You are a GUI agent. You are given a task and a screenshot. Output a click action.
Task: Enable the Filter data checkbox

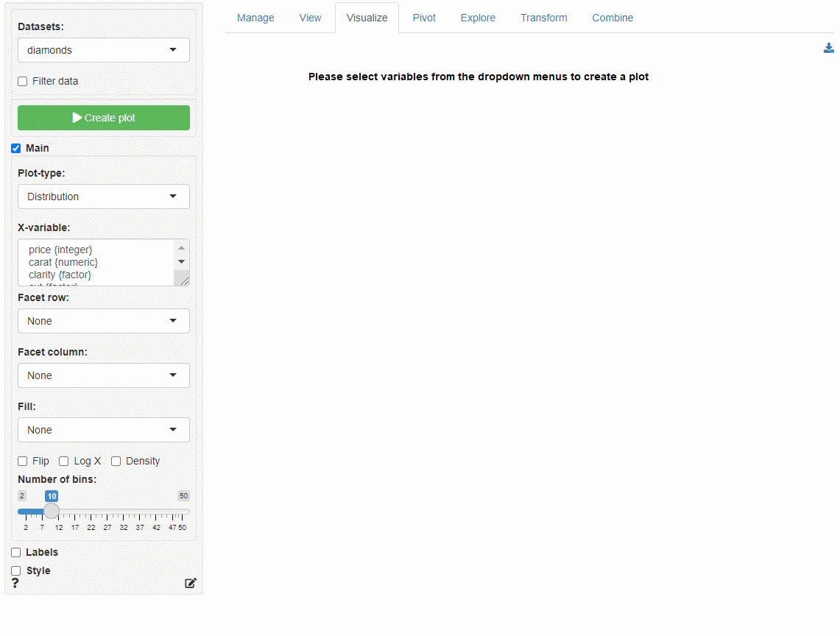point(23,82)
